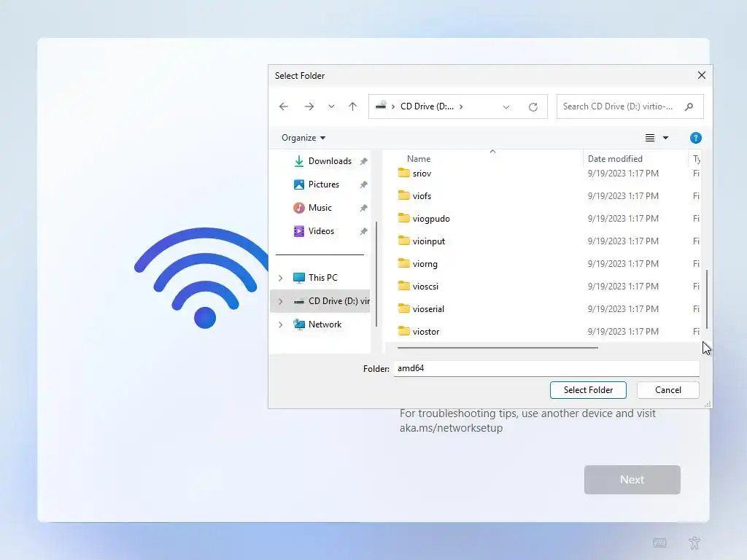Expand the CD Drive (D:) tree node
The height and width of the screenshot is (560, 747).
pos(281,301)
